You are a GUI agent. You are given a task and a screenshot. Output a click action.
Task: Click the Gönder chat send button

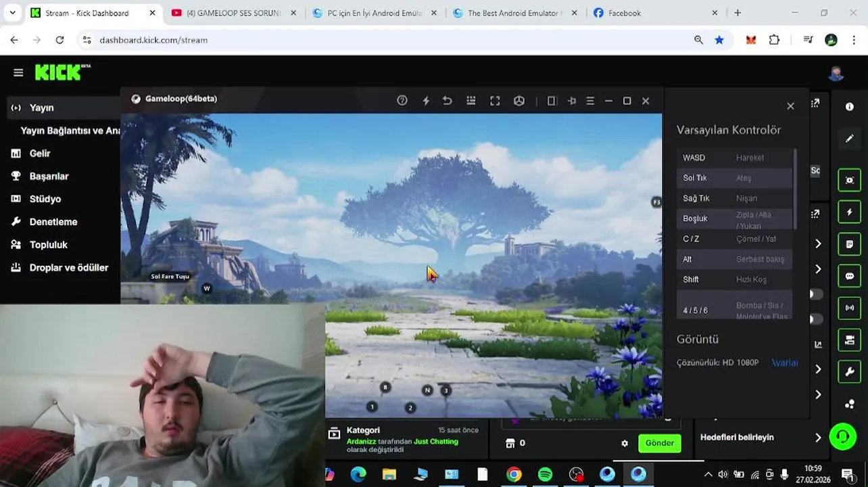659,443
